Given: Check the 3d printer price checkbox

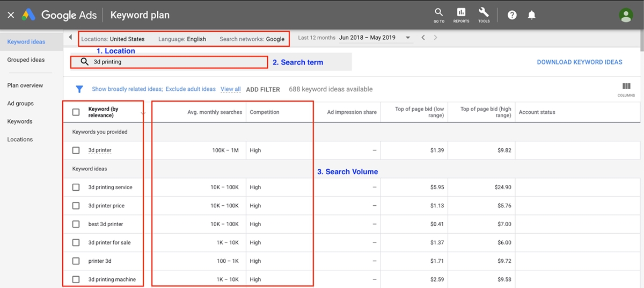Looking at the screenshot, I should pos(76,206).
